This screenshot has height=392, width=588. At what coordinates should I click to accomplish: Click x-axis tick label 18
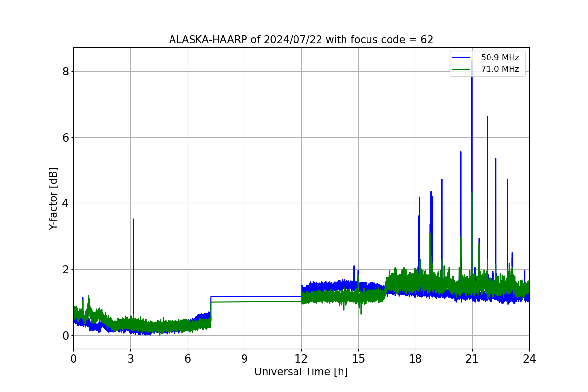pyautogui.click(x=416, y=358)
